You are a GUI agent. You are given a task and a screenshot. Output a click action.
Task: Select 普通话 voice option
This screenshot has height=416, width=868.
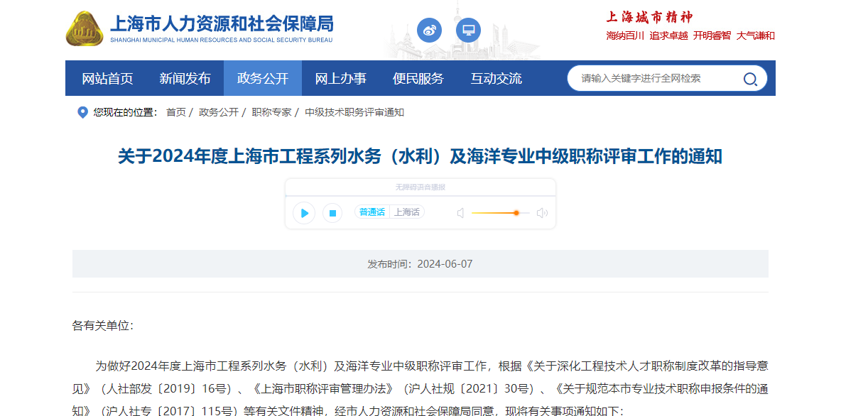coord(371,212)
